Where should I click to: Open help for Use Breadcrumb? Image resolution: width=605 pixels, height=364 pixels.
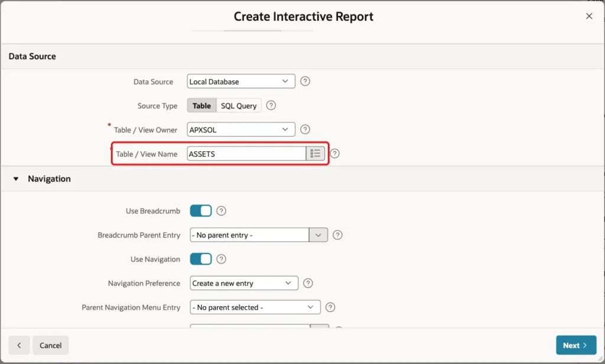(x=221, y=211)
